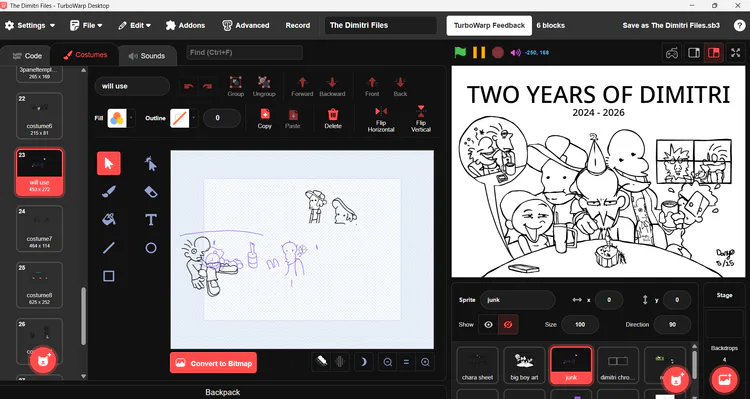Show the junk sprite with eye icon
This screenshot has width=750, height=399.
(488, 324)
